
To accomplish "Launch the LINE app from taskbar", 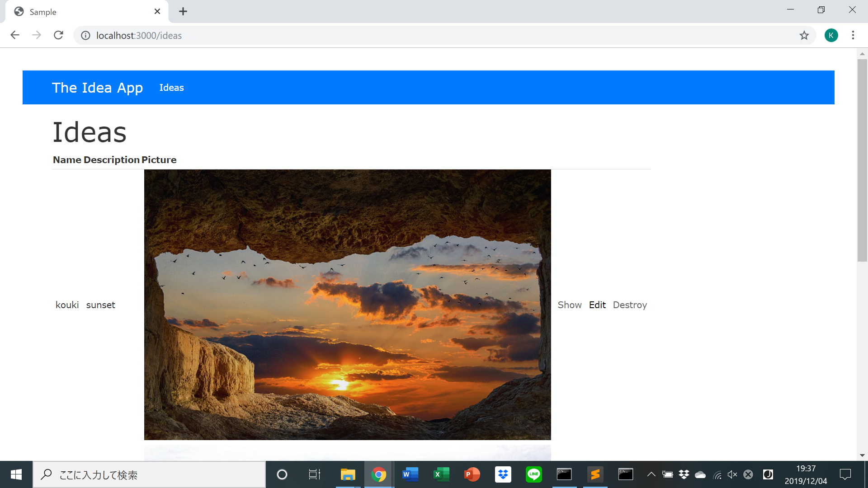I will click(x=533, y=474).
